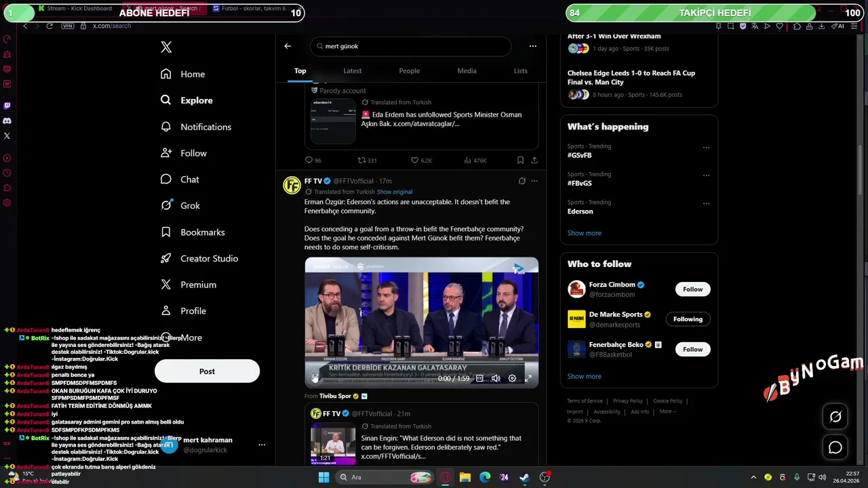This screenshot has height=488, width=868.
Task: Follow Forza Cimbom account
Action: 692,289
